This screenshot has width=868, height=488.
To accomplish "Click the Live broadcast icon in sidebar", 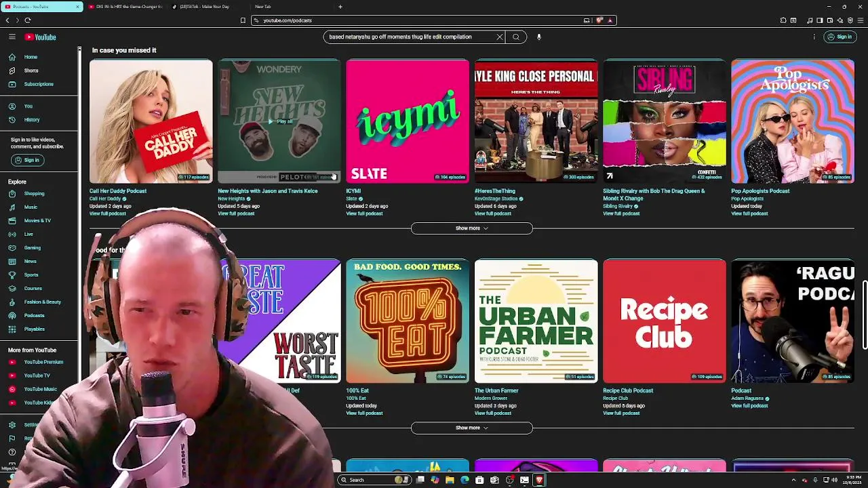I will [12, 235].
